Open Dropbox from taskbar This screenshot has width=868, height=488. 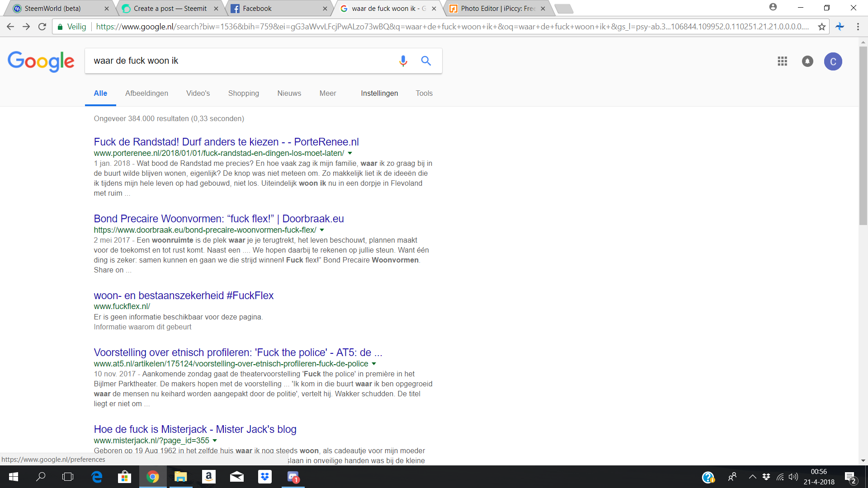click(x=265, y=477)
